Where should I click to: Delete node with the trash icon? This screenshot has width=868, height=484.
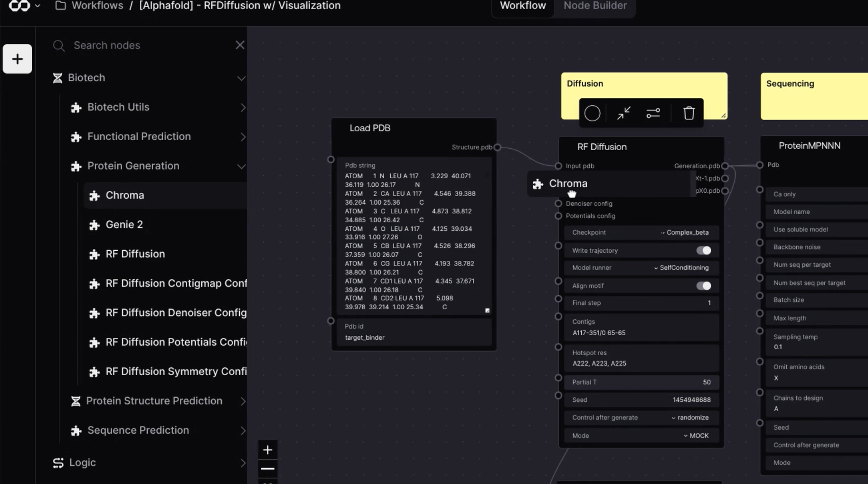pyautogui.click(x=689, y=113)
